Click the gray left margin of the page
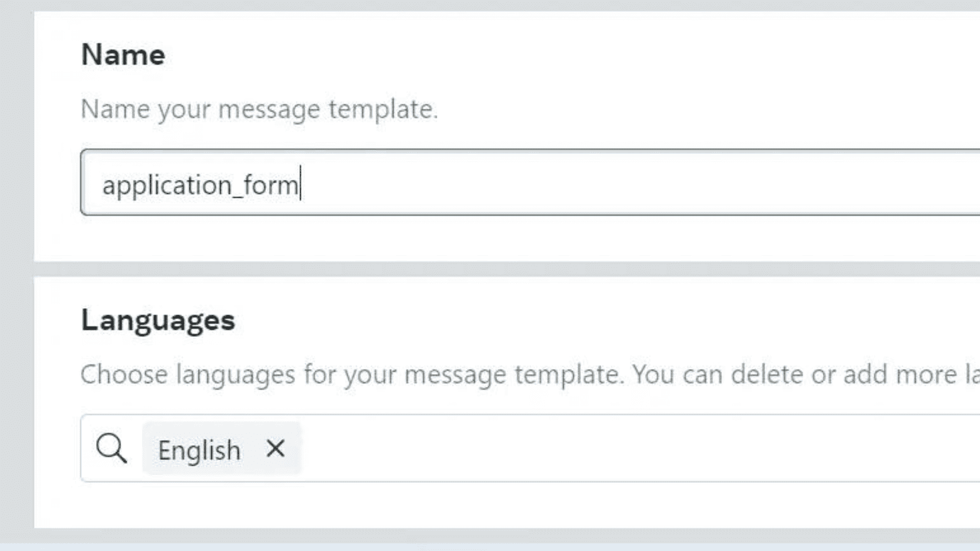Image resolution: width=980 pixels, height=551 pixels. (17, 275)
